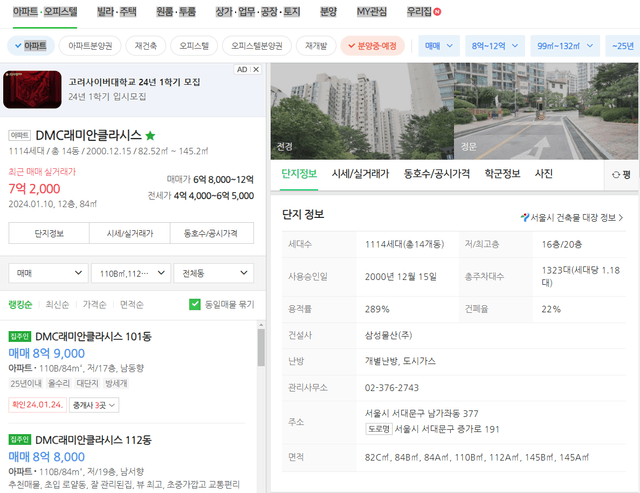The width and height of the screenshot is (640, 493).
Task: Click the 02-376-2743 management office number
Action: point(392,387)
